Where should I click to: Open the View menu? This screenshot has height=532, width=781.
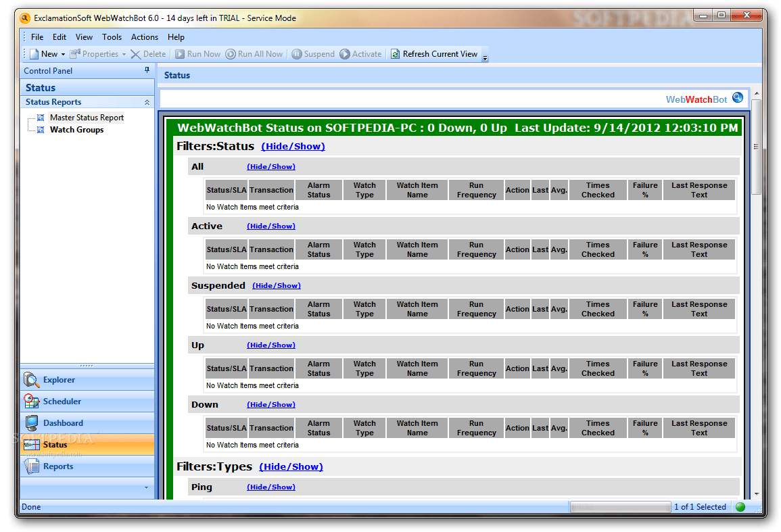[84, 37]
